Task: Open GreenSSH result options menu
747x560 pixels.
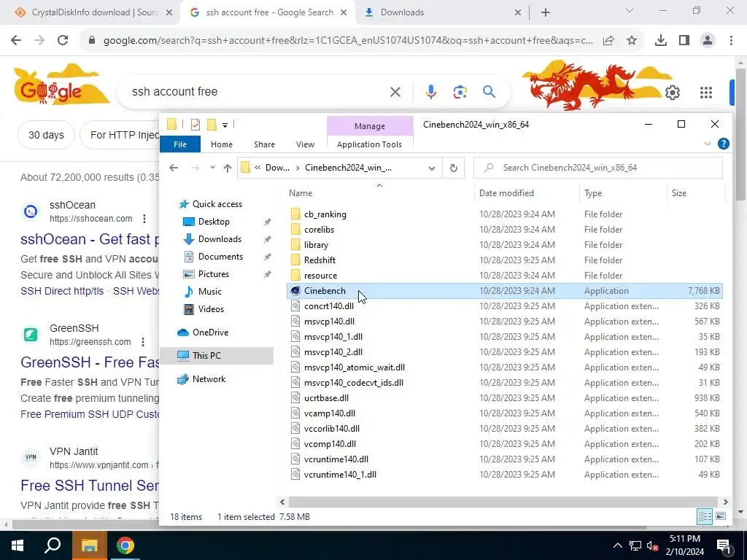Action: [x=143, y=342]
